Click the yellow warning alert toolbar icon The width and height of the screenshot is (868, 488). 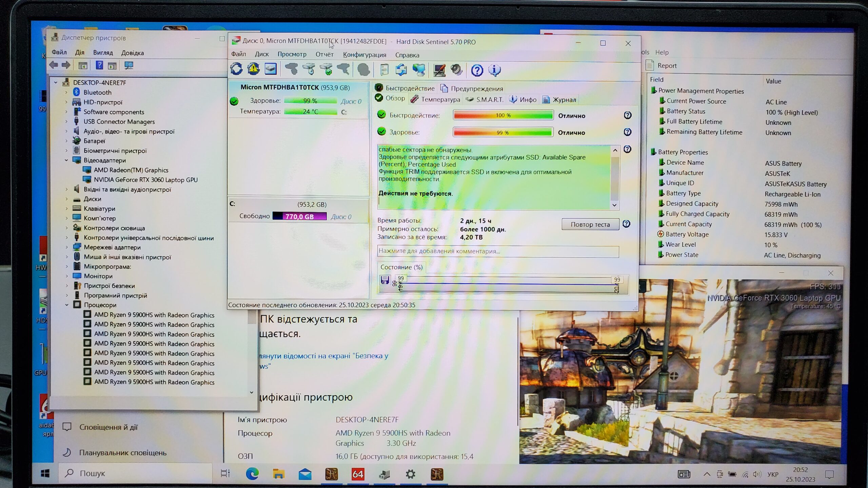(253, 69)
